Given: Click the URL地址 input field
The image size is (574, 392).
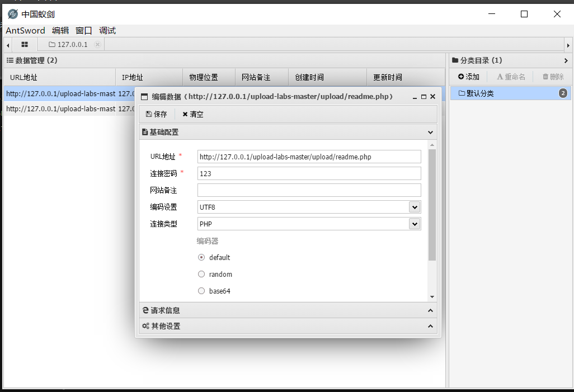Looking at the screenshot, I should pyautogui.click(x=309, y=157).
